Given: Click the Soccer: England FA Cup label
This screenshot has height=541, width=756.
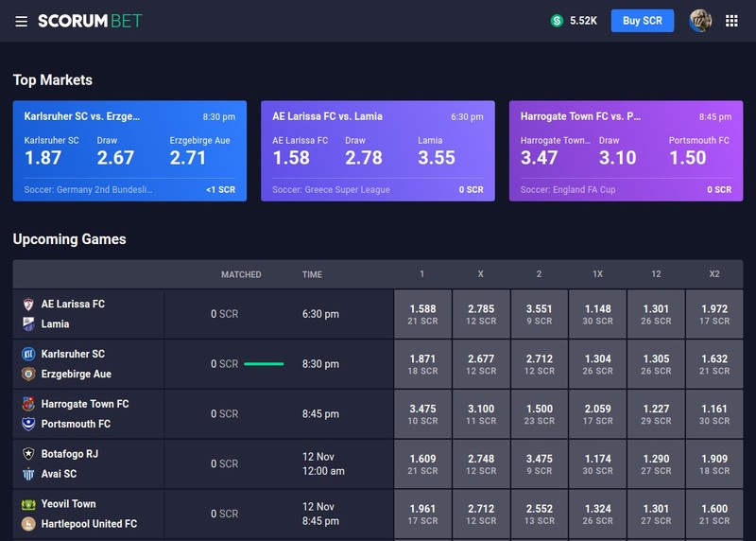Looking at the screenshot, I should pyautogui.click(x=568, y=190).
